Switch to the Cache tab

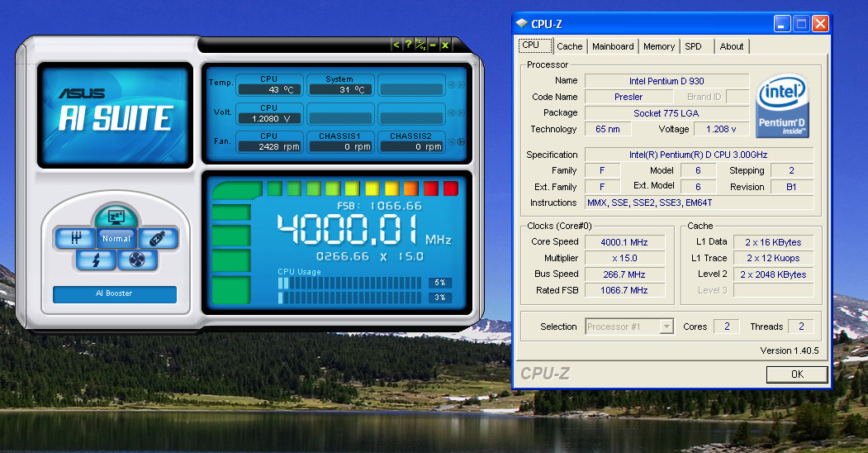coord(570,46)
